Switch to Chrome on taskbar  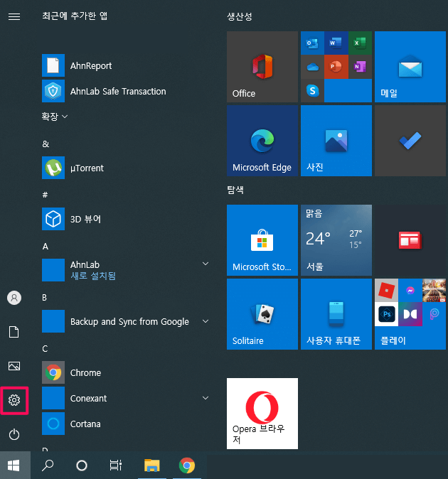coord(187,465)
